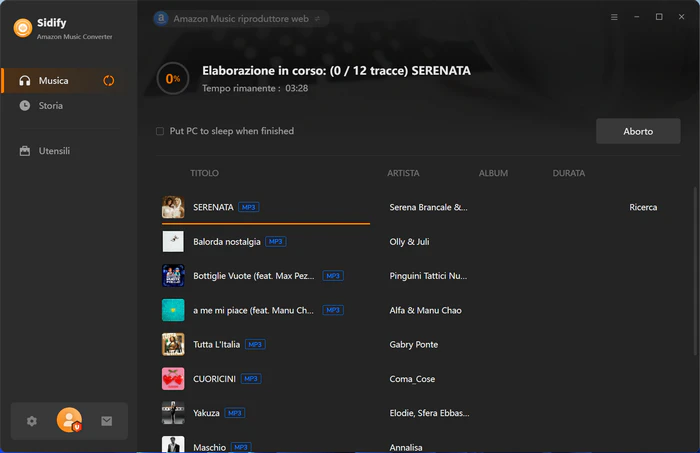Click the Yakuza cover thumbnail
The width and height of the screenshot is (700, 453).
point(173,413)
